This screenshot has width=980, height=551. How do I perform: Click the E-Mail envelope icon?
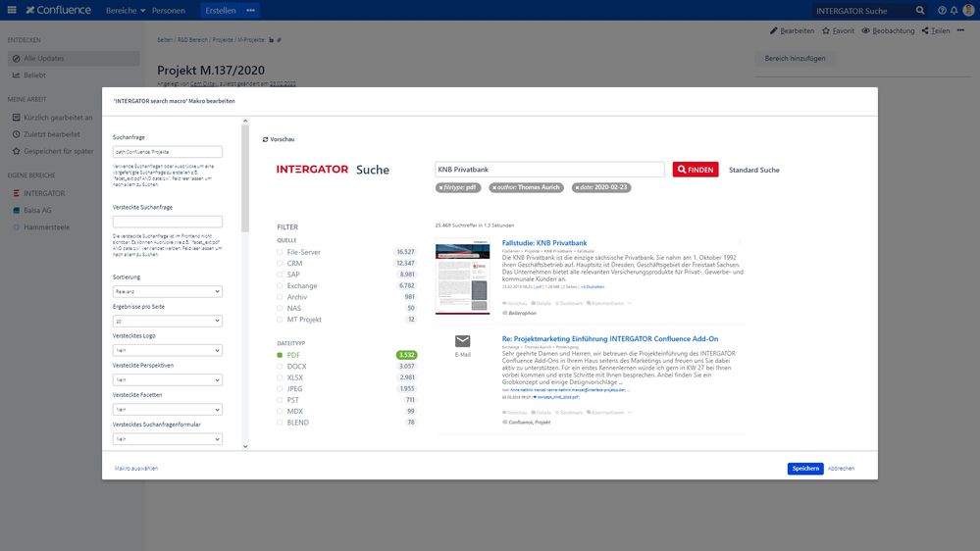462,341
